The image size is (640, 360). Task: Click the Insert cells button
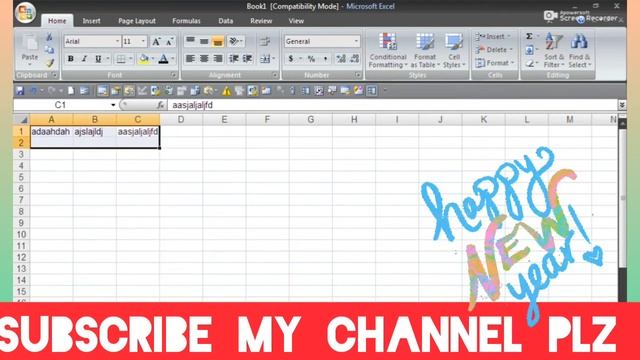click(493, 37)
